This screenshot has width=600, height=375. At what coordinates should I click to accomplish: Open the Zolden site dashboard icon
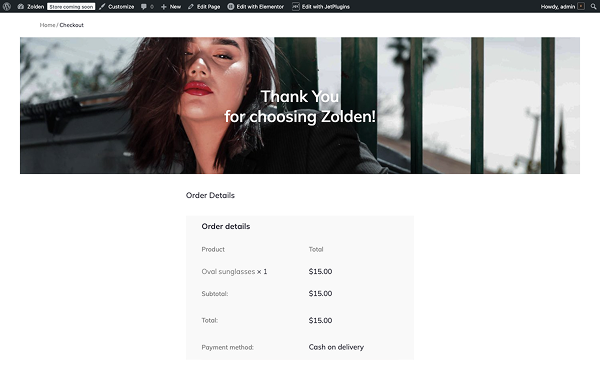(21, 7)
